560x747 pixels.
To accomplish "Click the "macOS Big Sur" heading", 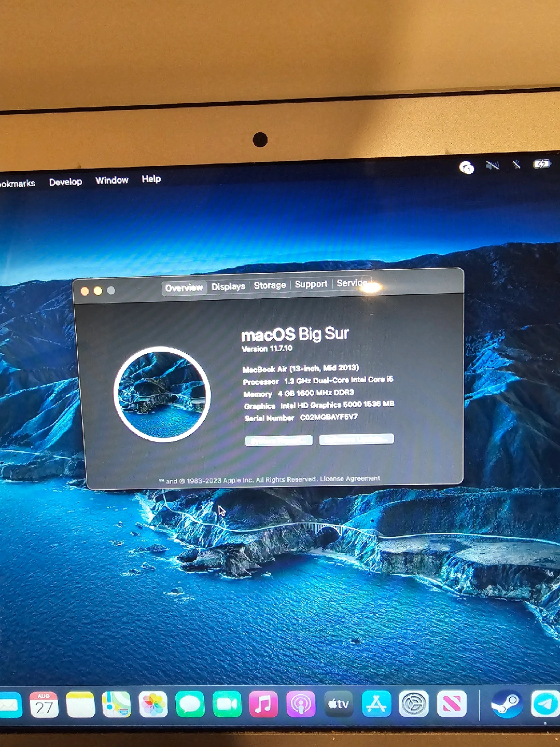I will coord(295,334).
